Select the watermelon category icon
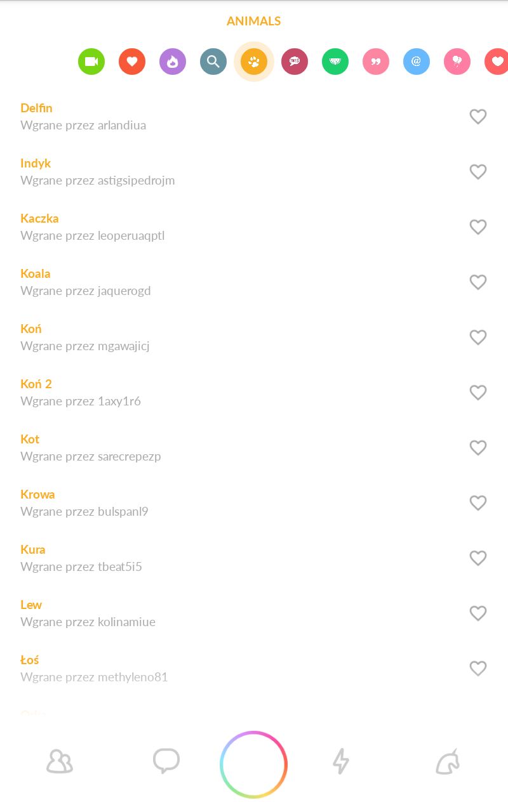508x812 pixels. [335, 62]
